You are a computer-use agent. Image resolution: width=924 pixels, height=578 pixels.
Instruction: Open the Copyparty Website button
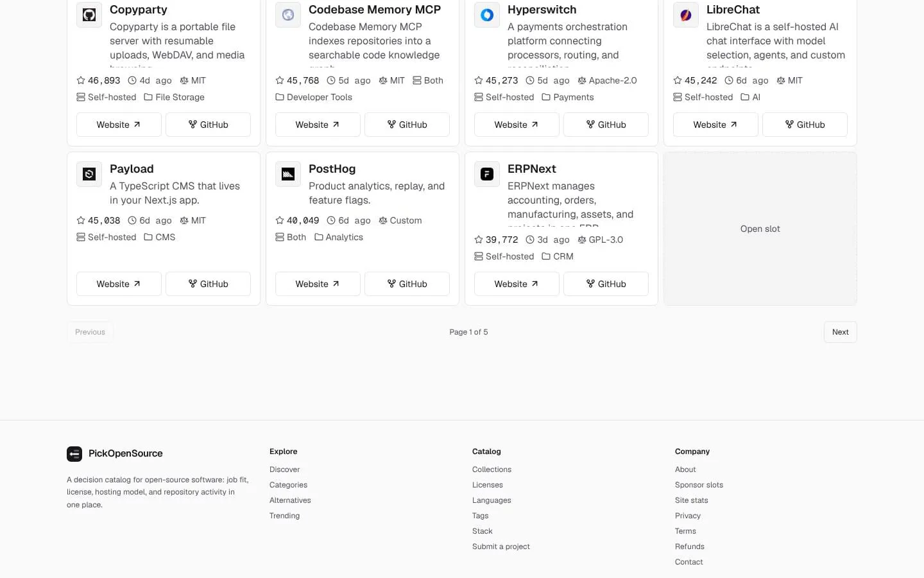coord(119,125)
